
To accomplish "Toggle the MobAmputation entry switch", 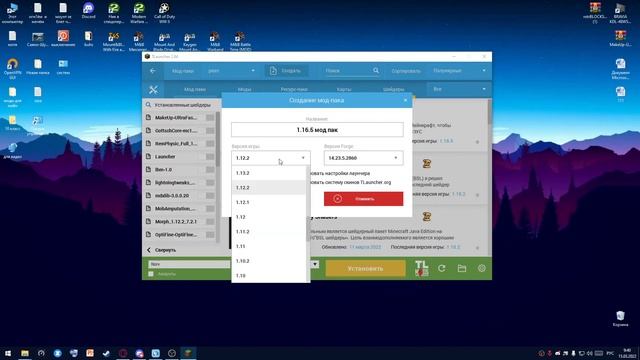I will point(210,209).
